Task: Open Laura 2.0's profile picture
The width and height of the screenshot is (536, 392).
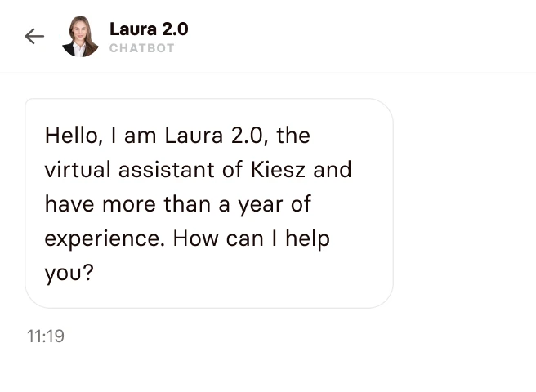Action: click(x=79, y=37)
